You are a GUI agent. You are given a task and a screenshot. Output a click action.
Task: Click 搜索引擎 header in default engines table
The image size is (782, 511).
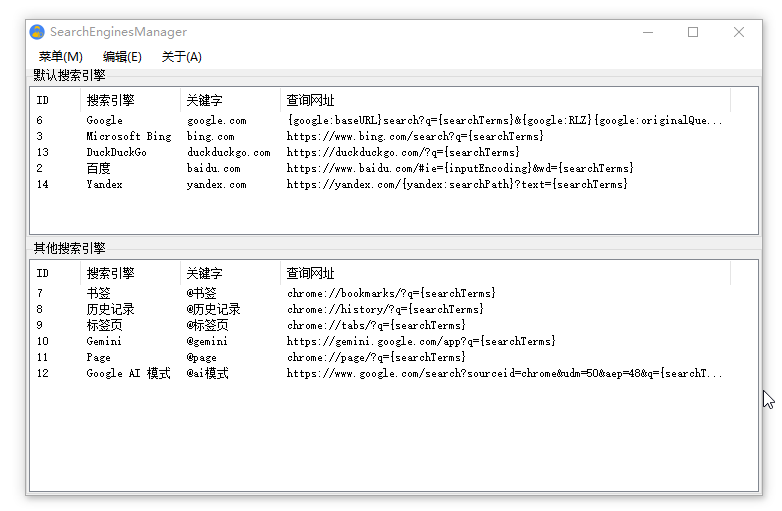[130, 100]
